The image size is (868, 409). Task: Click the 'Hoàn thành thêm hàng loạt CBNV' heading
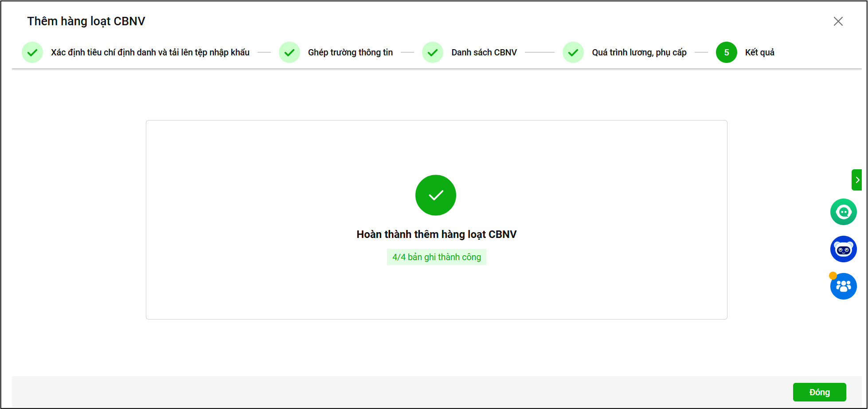tap(436, 234)
